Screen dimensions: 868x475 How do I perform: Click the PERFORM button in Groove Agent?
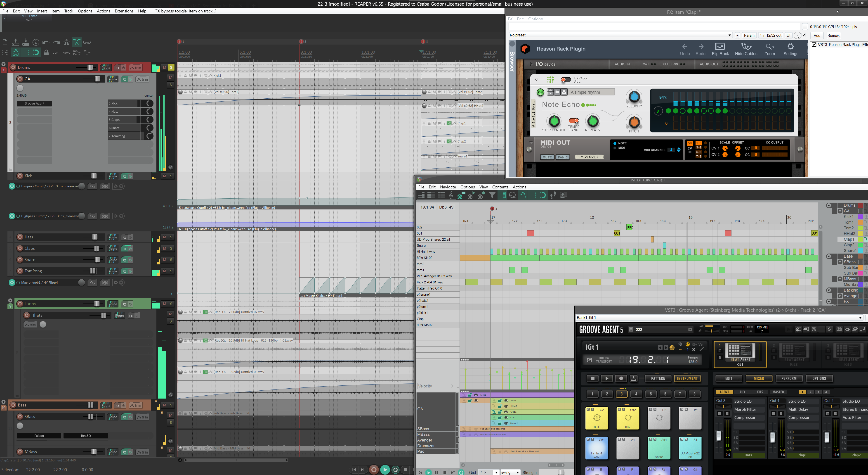click(x=789, y=379)
